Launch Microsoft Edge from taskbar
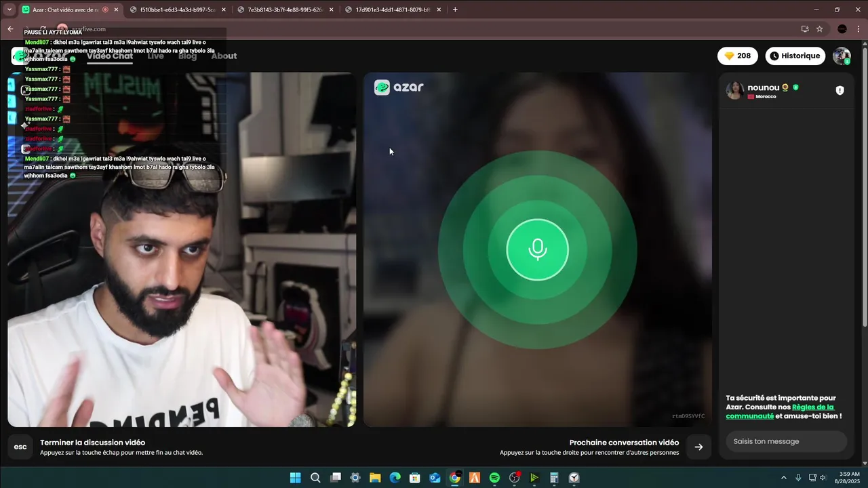 tap(395, 478)
